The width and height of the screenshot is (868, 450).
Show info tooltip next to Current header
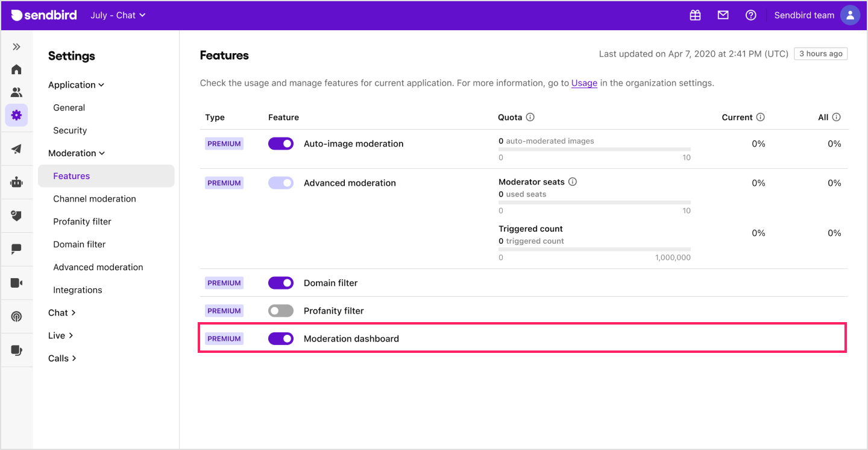760,117
